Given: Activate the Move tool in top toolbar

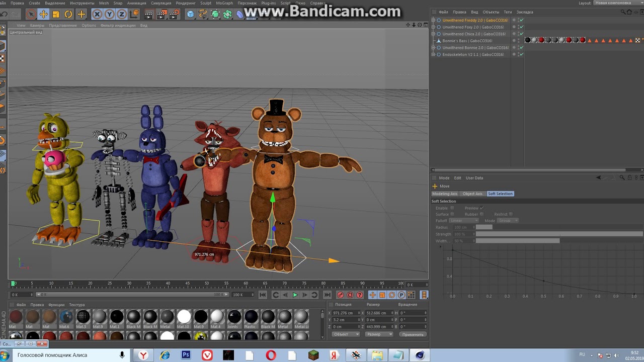Looking at the screenshot, I should pos(44,14).
